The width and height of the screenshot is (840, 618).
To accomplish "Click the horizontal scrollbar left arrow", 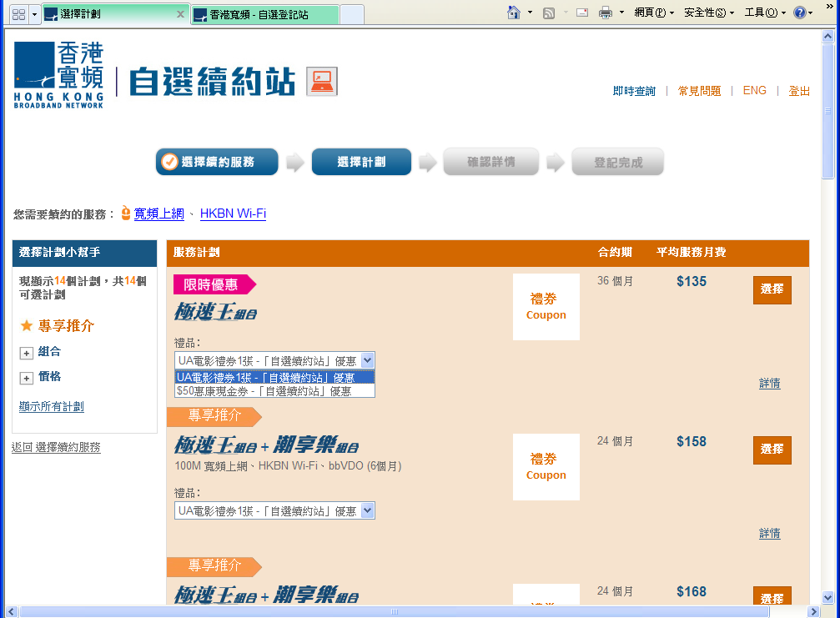I will click(11, 611).
